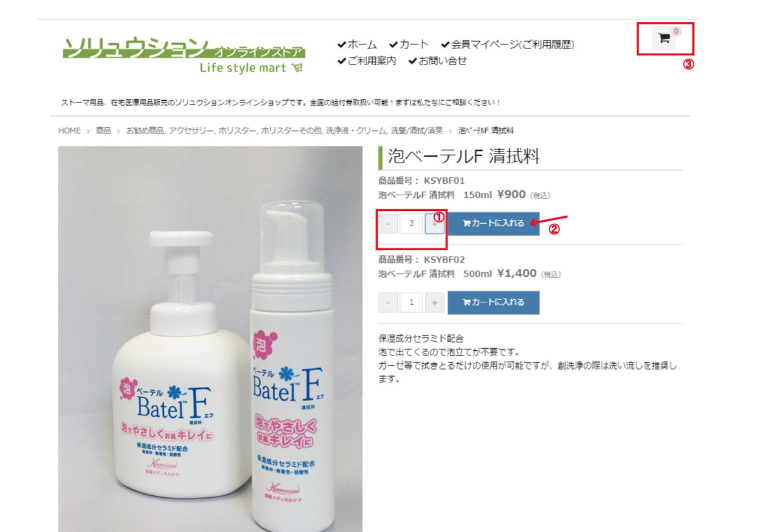Open the ご利用案内 page
Viewport: 774px width, 532px height.
367,61
